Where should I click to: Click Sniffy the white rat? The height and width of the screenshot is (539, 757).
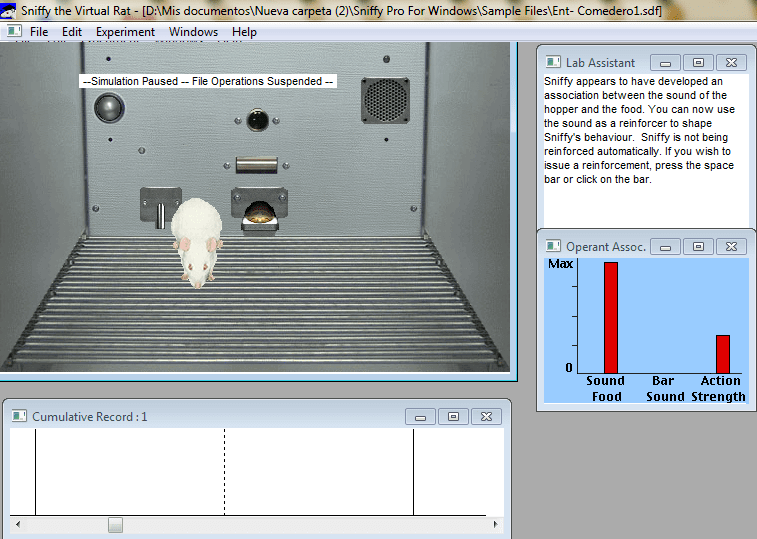click(197, 242)
